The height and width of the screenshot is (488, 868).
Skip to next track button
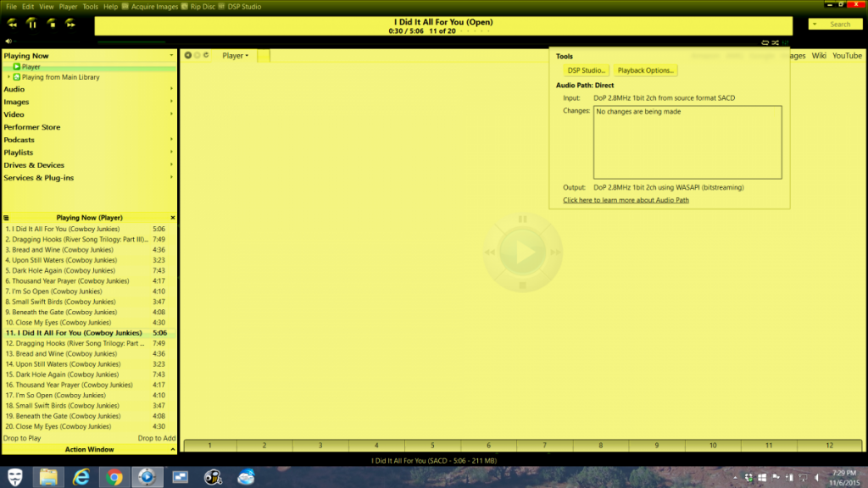[x=70, y=24]
